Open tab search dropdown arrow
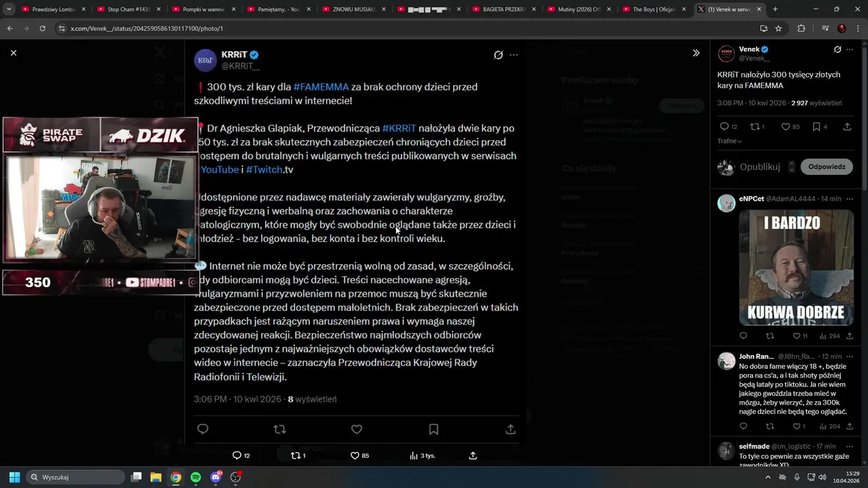Image resolution: width=868 pixels, height=488 pixels. pos(9,9)
